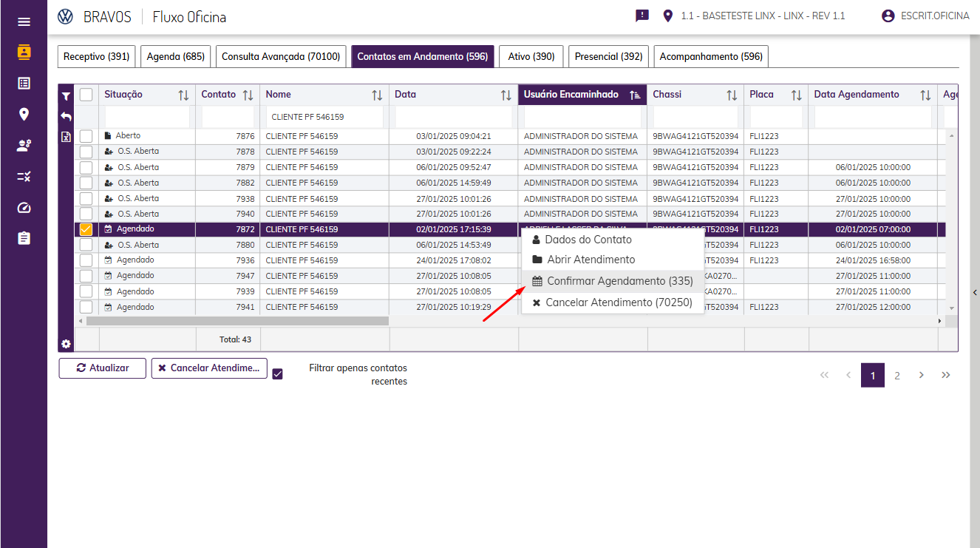This screenshot has width=980, height=548.
Task: Open the hamburger menu in the sidebar
Action: click(24, 22)
